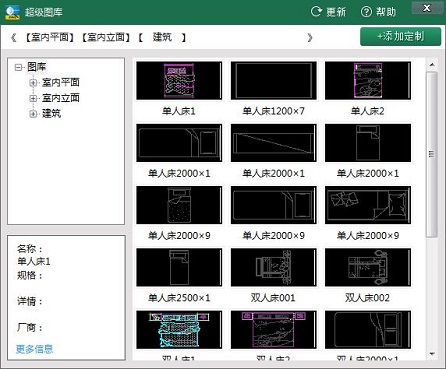Image resolution: width=446 pixels, height=369 pixels.
Task: Select 室内立面 in the tree
Action: tap(60, 98)
